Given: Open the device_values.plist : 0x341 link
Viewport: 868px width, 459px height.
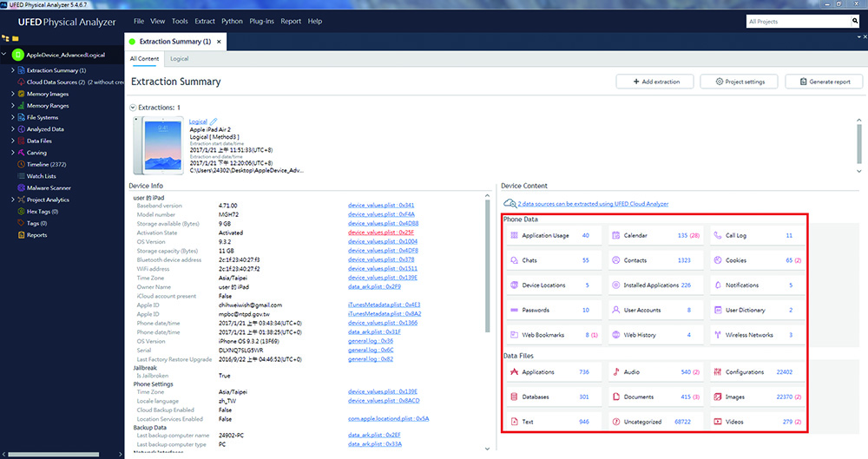Looking at the screenshot, I should click(381, 206).
